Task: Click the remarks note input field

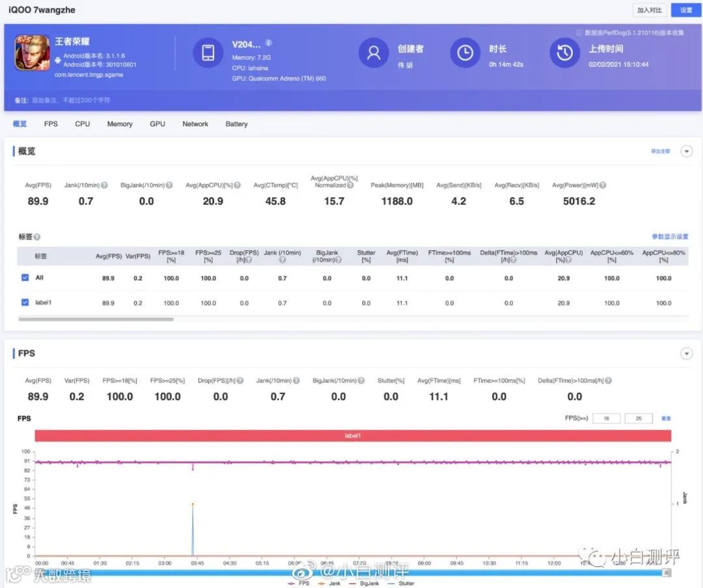Action: (x=71, y=100)
